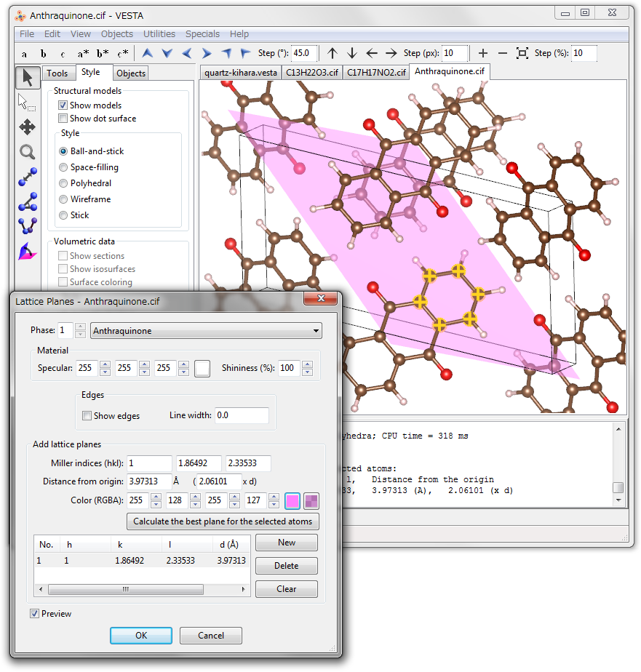Viewport: 641px width, 672px height.
Task: Enable the Show edges checkbox
Action: click(x=87, y=416)
